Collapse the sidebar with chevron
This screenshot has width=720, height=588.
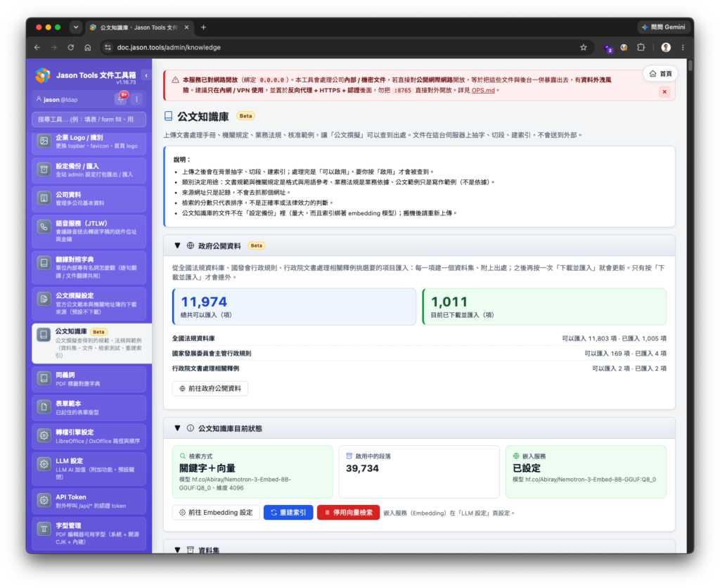coord(146,75)
